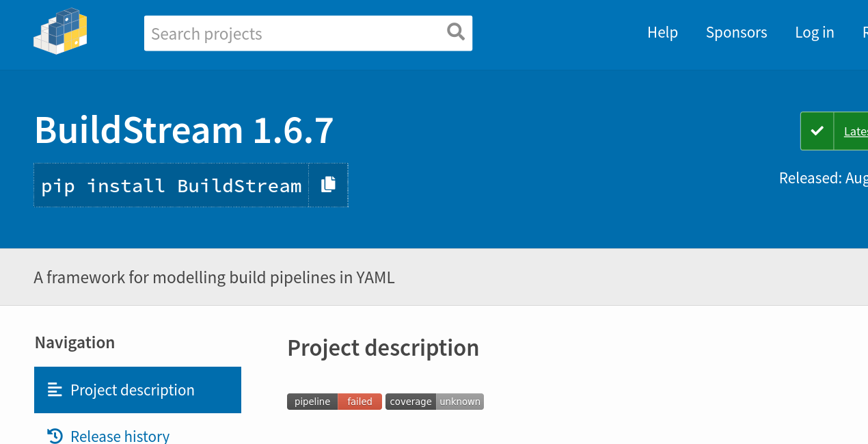
Task: Go to the Sponsors page
Action: point(736,32)
